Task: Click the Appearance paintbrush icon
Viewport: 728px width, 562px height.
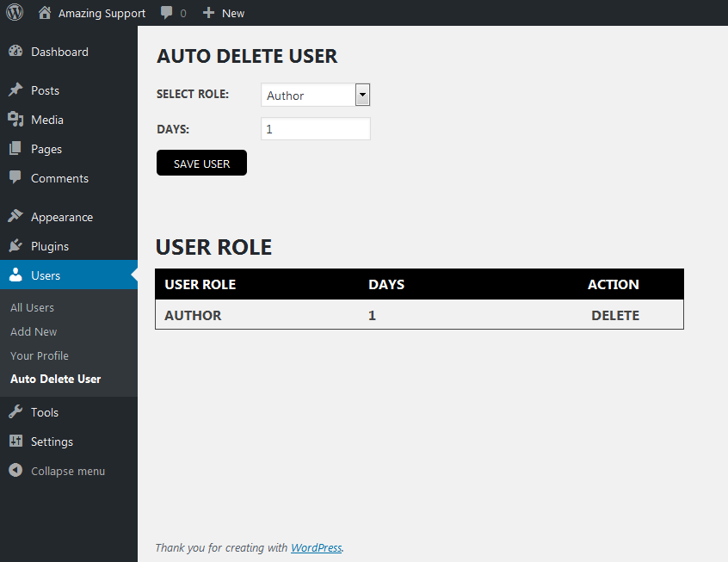Action: [15, 217]
